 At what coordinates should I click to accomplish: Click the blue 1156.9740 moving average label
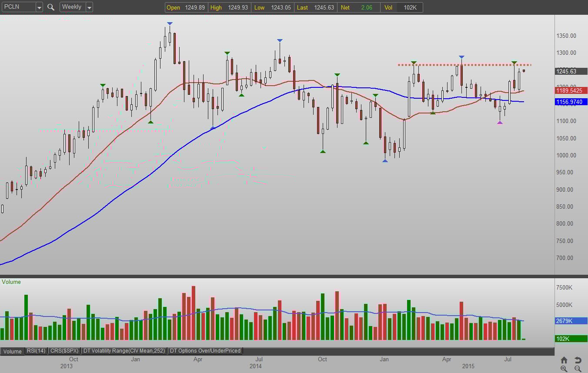click(571, 102)
